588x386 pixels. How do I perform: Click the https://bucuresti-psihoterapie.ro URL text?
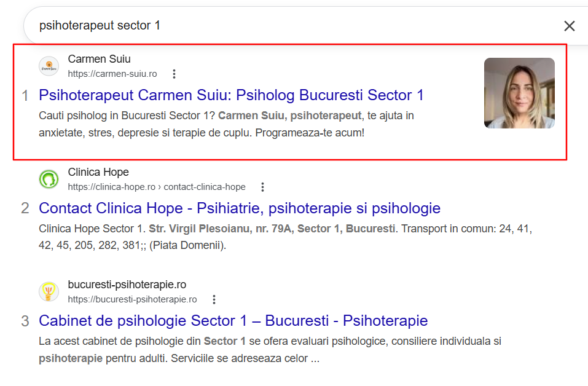pyautogui.click(x=132, y=299)
